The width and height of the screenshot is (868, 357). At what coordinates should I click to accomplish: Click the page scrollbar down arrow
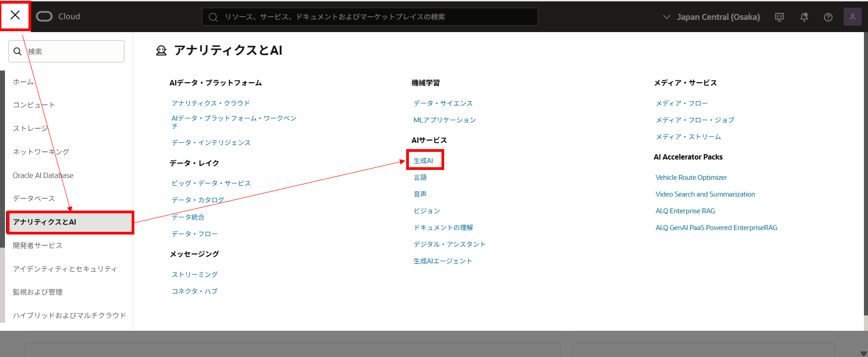[x=863, y=353]
